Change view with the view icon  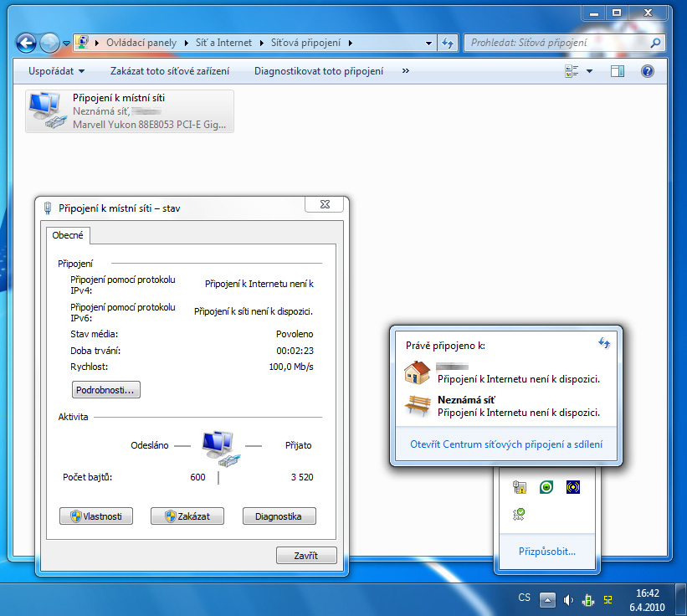(x=572, y=71)
